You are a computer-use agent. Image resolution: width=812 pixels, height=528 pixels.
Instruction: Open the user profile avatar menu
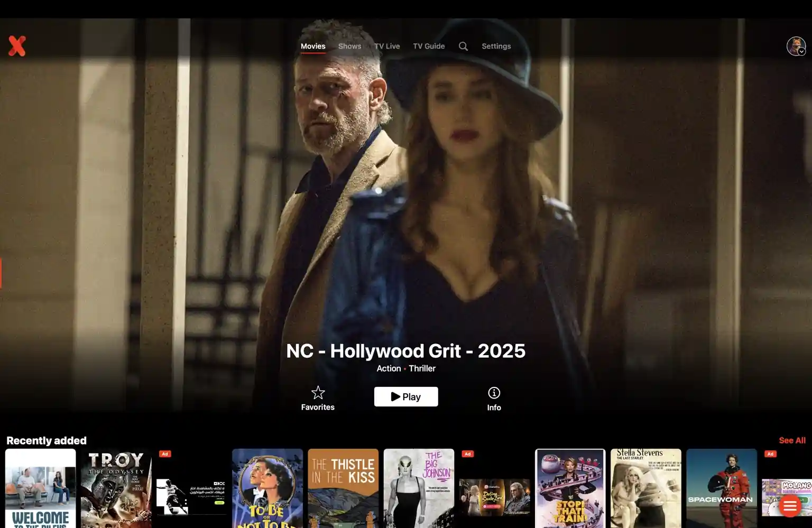(x=796, y=46)
